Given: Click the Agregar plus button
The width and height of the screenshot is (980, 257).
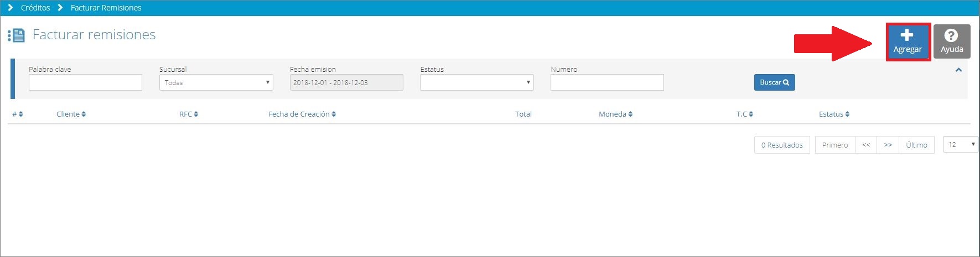Looking at the screenshot, I should (908, 41).
